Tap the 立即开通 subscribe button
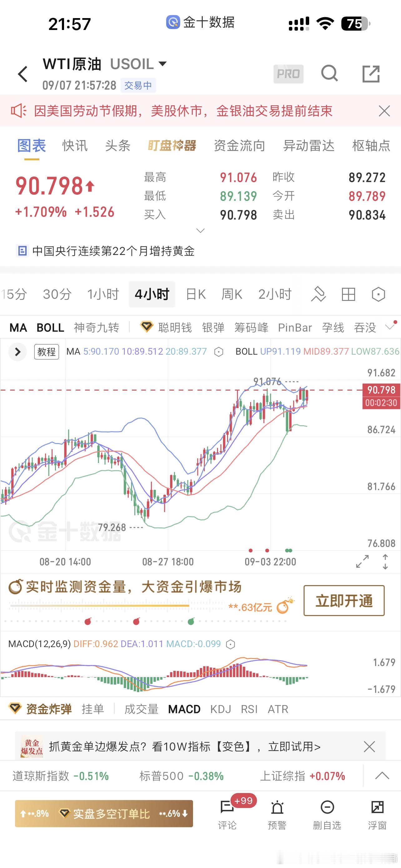This screenshot has width=401, height=868. [x=344, y=601]
